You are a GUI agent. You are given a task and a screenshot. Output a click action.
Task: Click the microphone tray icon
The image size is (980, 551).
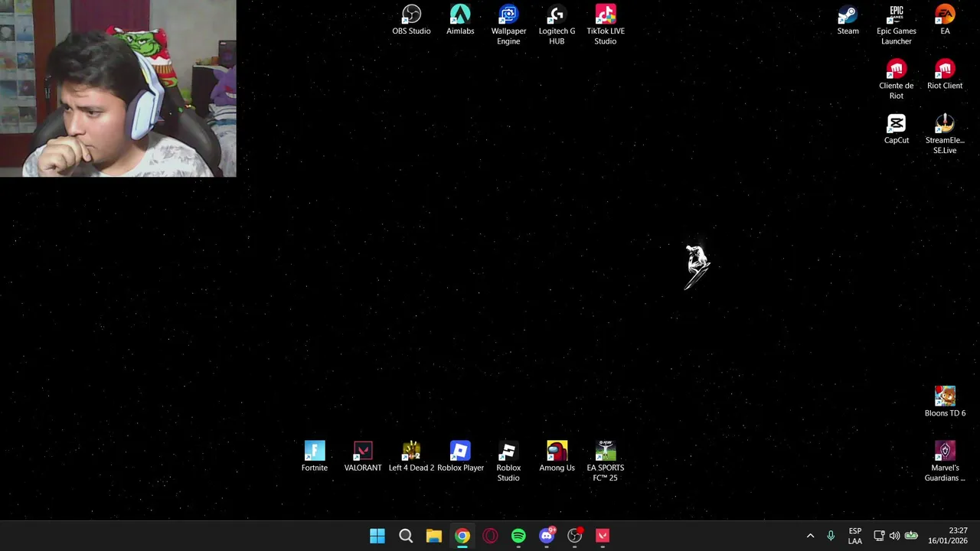pos(831,536)
